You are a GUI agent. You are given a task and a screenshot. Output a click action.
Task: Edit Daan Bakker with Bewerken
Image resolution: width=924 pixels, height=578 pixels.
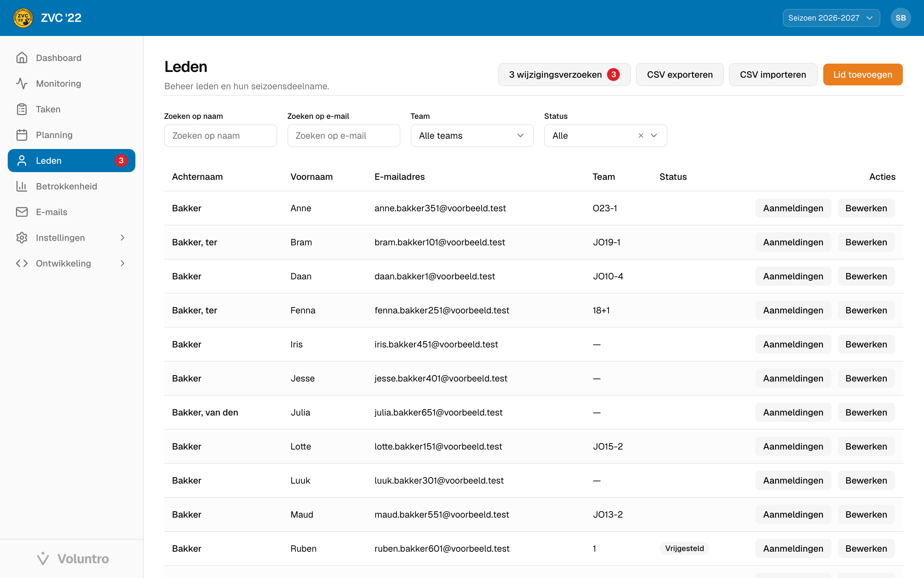click(866, 276)
